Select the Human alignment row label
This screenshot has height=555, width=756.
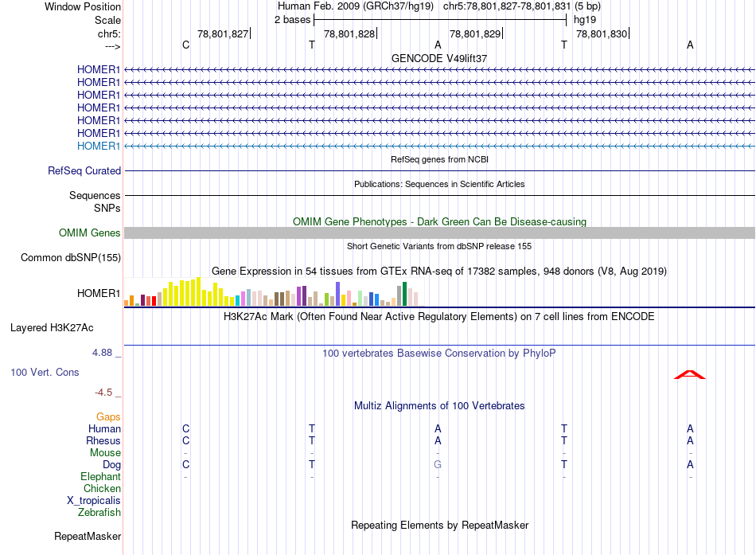(x=104, y=428)
